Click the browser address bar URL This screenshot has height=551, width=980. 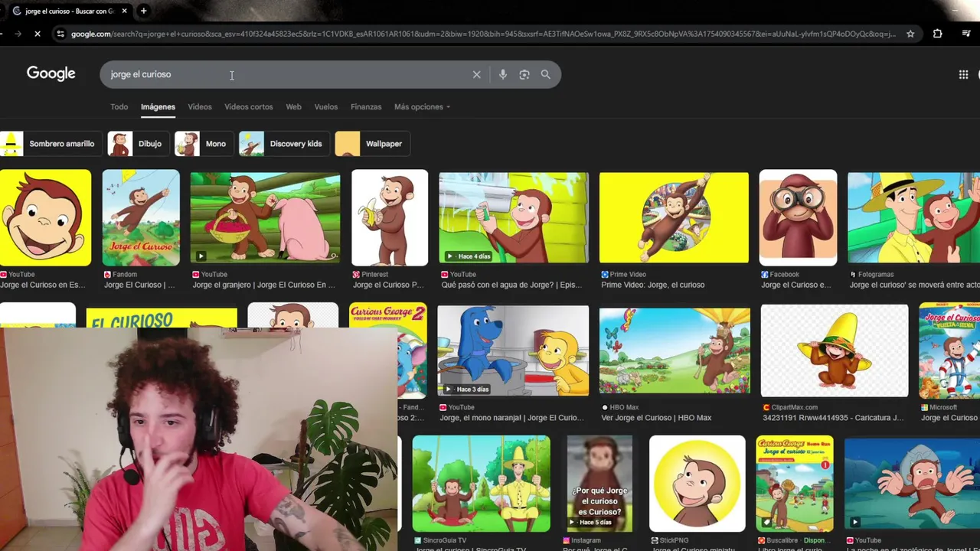click(x=482, y=34)
